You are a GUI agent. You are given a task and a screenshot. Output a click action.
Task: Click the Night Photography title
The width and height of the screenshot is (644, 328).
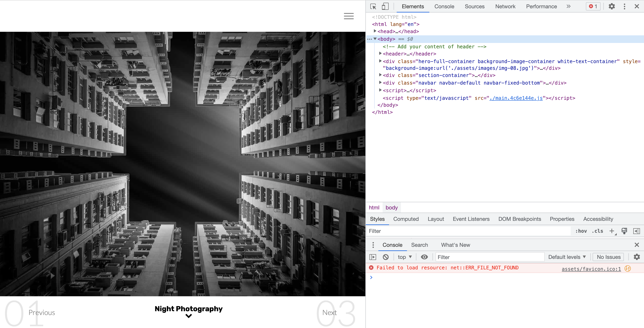(x=189, y=309)
